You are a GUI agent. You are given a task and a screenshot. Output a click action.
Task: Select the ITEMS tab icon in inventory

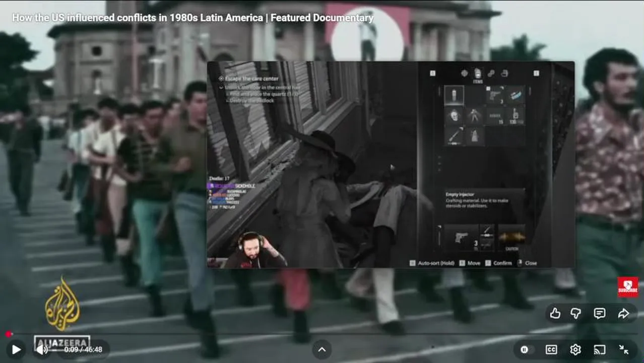pyautogui.click(x=477, y=75)
